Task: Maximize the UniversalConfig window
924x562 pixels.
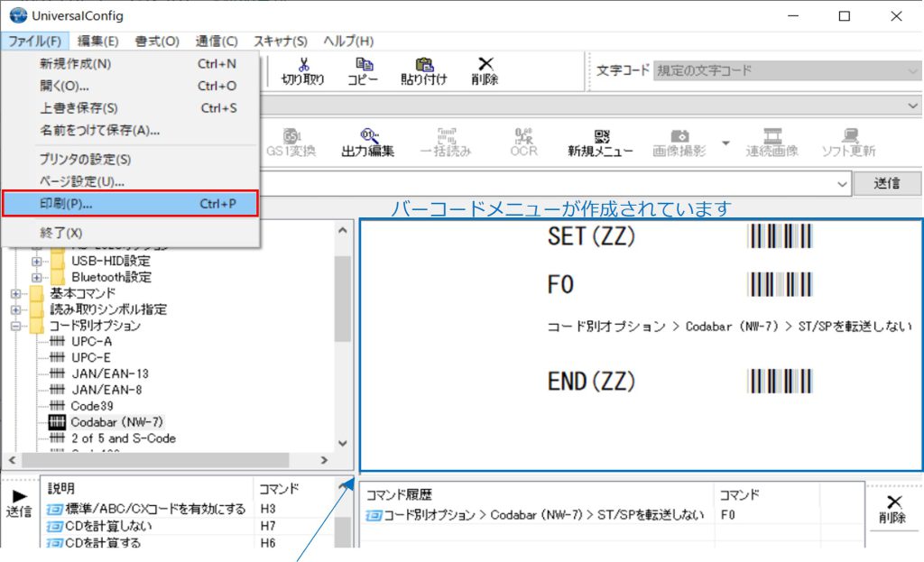Action: click(845, 16)
